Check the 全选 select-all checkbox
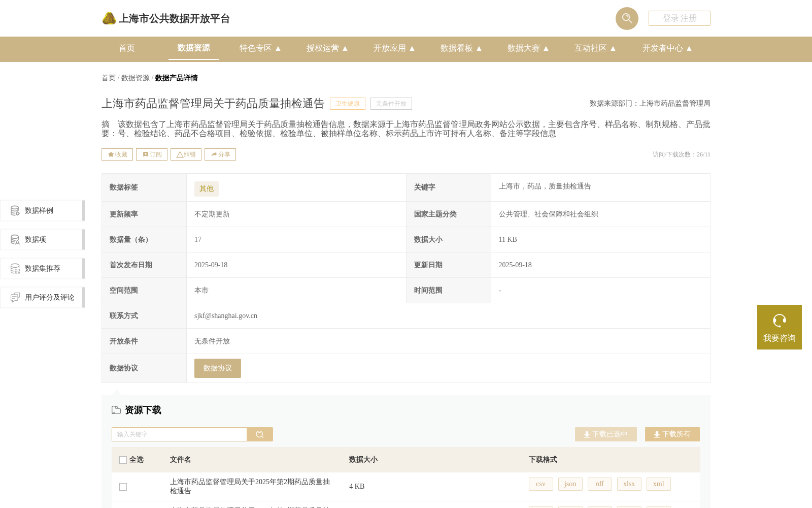This screenshot has width=812, height=508. (x=123, y=460)
